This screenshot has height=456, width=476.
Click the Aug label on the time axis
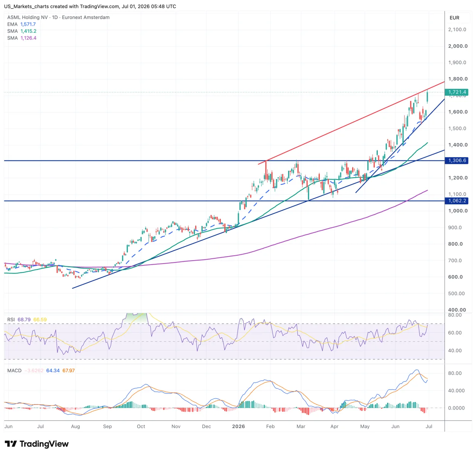point(75,427)
